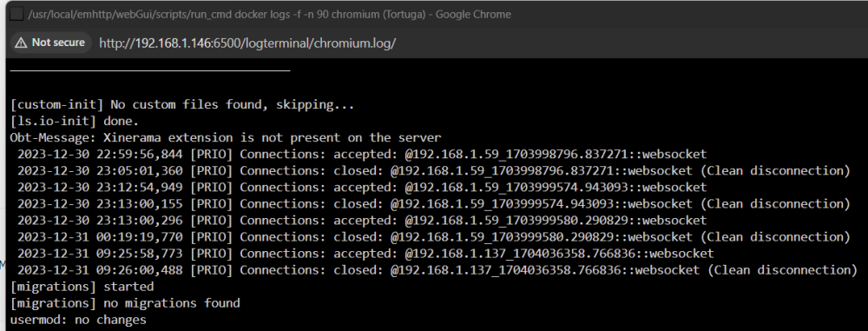The image size is (868, 331).
Task: Focus the address bar with chromium.log URL
Action: (247, 43)
